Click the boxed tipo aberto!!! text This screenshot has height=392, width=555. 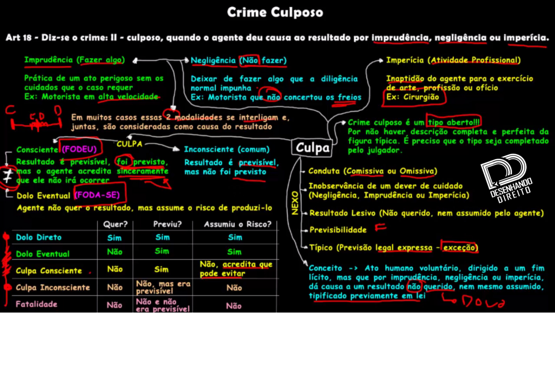click(x=453, y=122)
